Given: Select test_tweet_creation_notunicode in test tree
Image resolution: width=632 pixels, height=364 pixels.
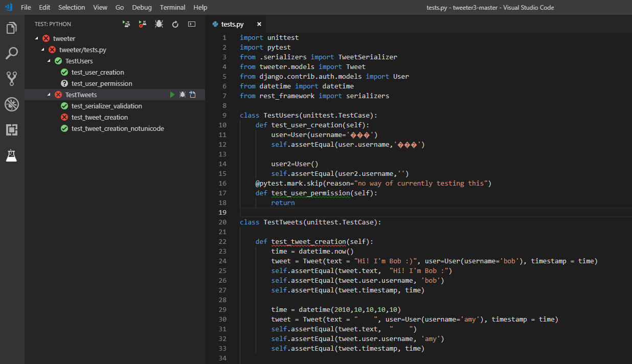Looking at the screenshot, I should [118, 128].
